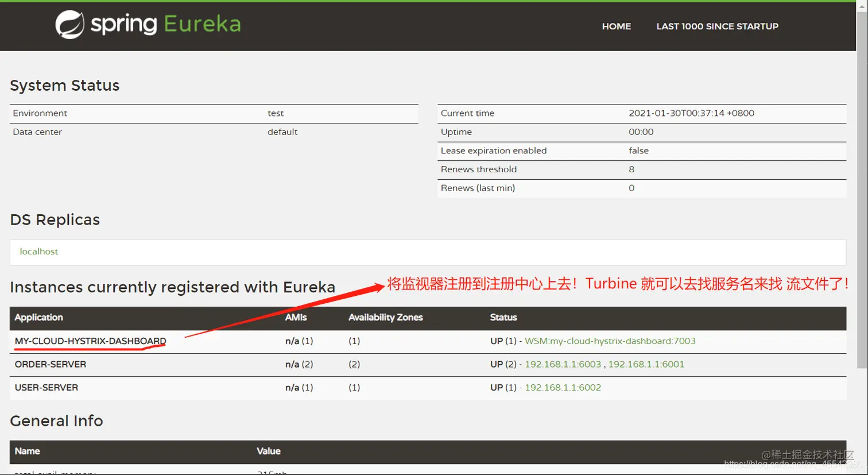Image resolution: width=868 pixels, height=475 pixels.
Task: Open the 192.168.1.1:6001 instance link
Action: [646, 364]
